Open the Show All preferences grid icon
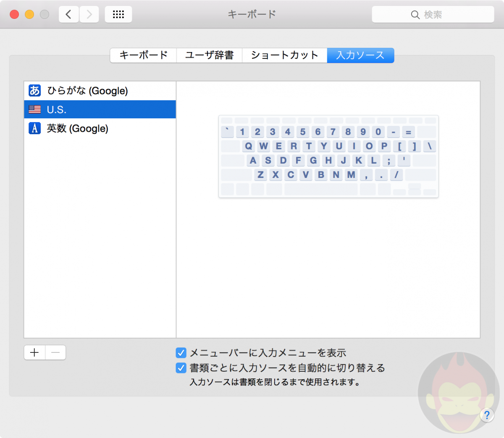Image resolution: width=504 pixels, height=438 pixels. click(x=118, y=14)
